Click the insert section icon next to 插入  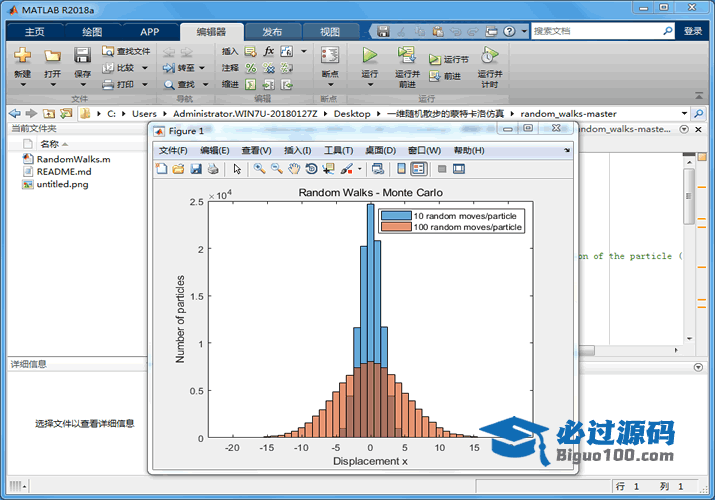pos(250,51)
